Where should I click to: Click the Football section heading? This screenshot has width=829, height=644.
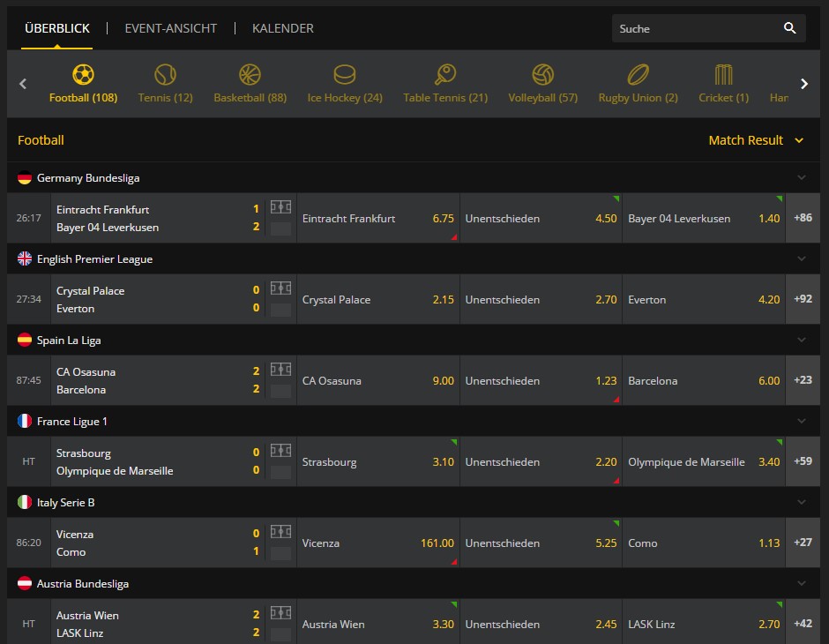[41, 140]
